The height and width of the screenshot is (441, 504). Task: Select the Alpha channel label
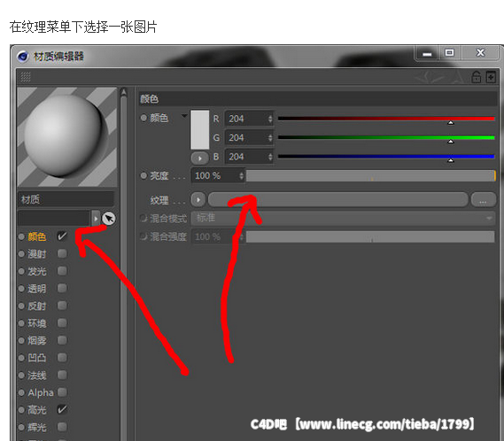pos(41,393)
